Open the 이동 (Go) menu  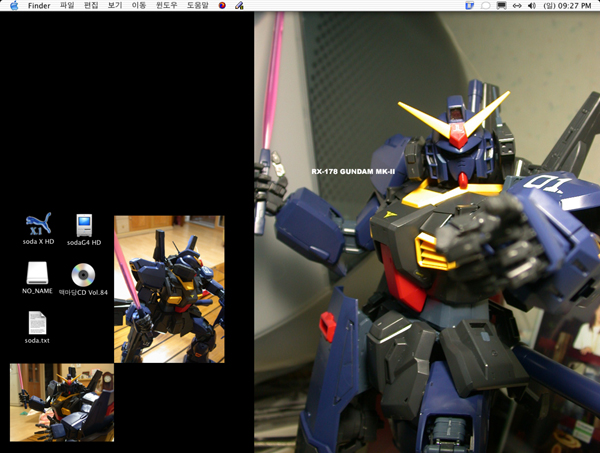[x=139, y=6]
